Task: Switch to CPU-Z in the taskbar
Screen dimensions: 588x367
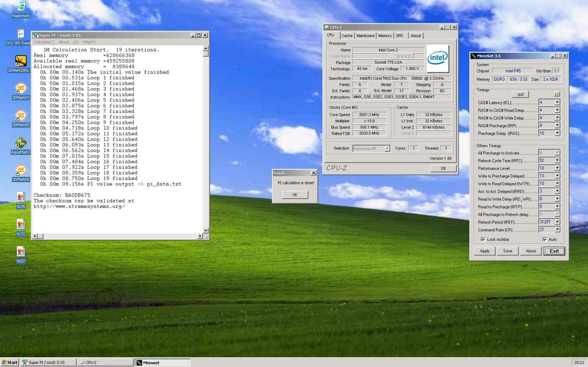Action: pos(106,362)
